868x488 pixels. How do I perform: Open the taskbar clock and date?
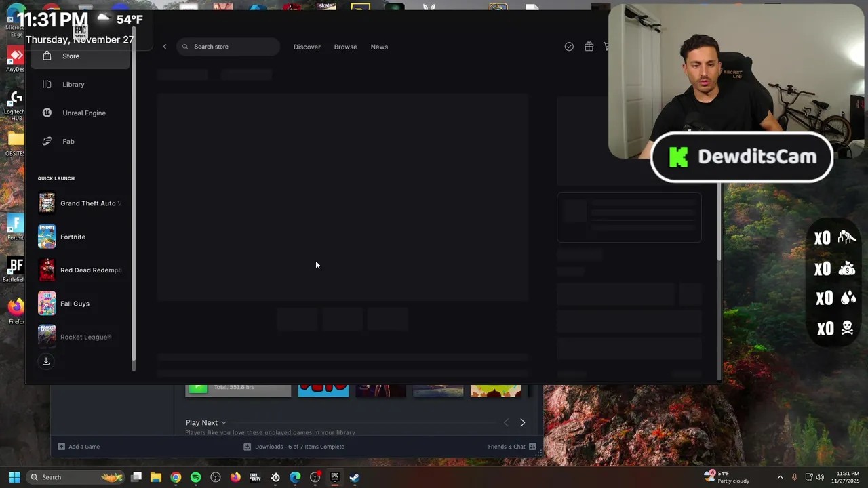[x=848, y=477]
